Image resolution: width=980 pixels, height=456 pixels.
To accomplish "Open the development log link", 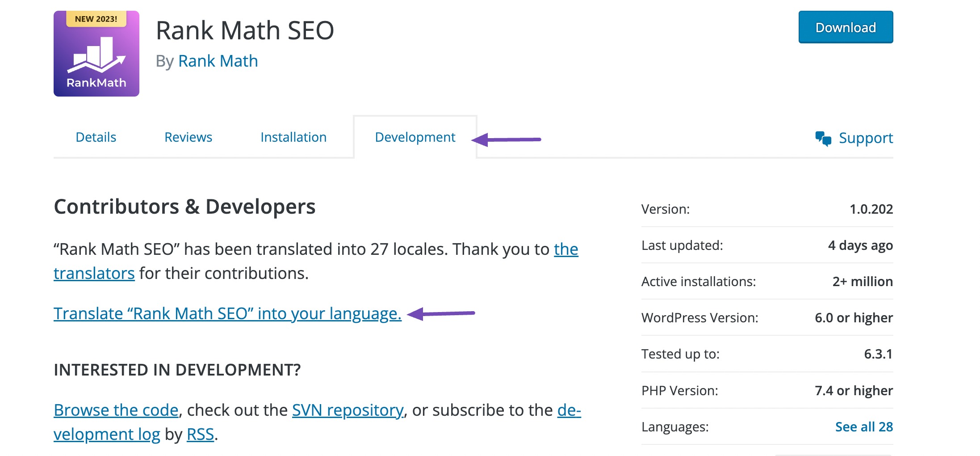I will click(107, 434).
